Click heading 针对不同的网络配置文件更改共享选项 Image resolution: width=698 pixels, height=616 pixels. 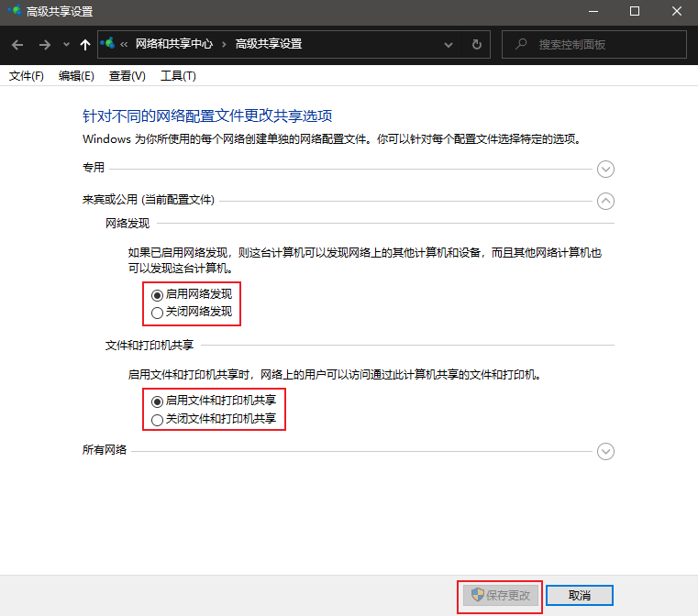tap(207, 115)
